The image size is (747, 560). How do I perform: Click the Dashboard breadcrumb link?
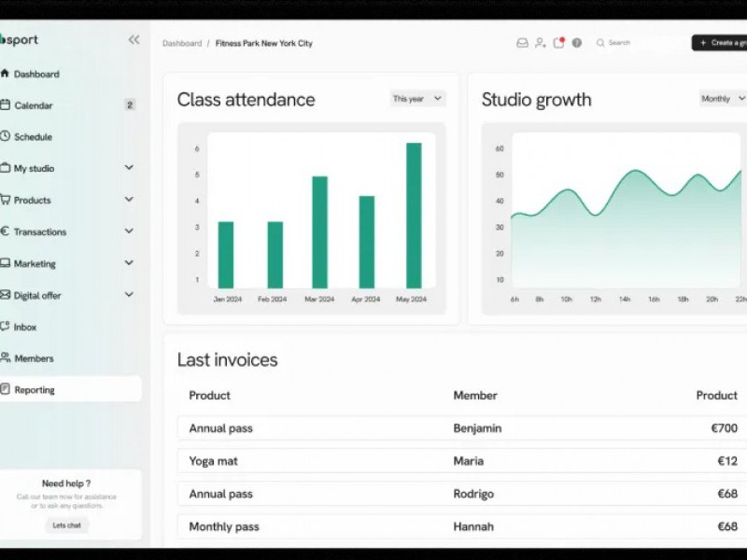point(181,44)
